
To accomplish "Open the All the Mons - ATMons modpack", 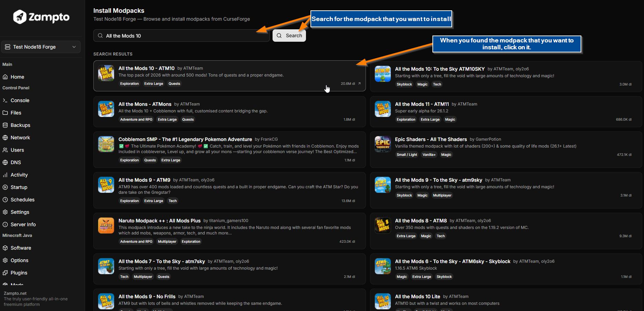I will pos(229,111).
